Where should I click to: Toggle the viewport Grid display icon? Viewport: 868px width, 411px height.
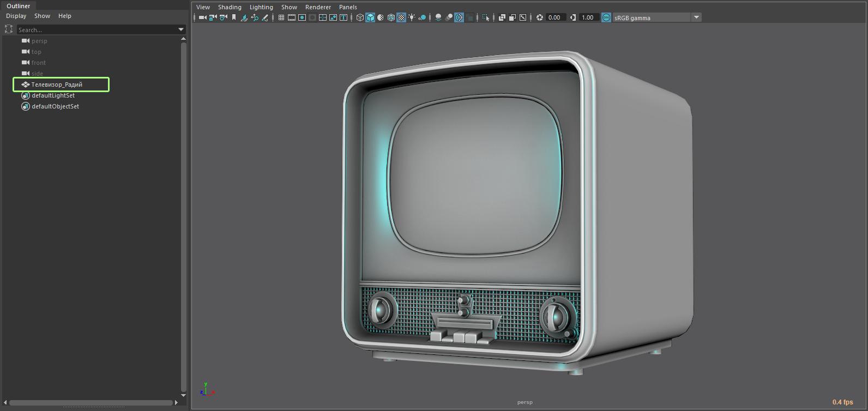click(281, 17)
